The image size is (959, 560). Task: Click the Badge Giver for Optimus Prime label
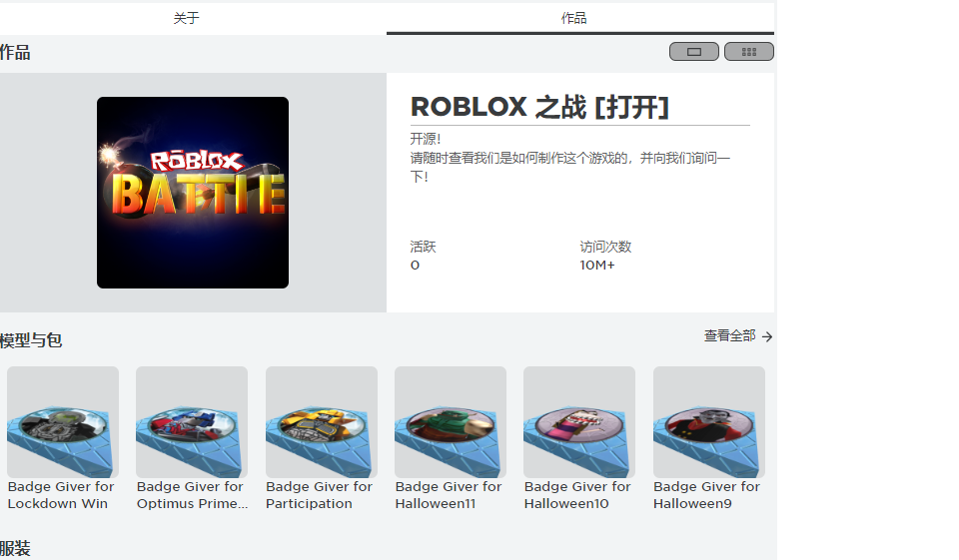(x=192, y=495)
